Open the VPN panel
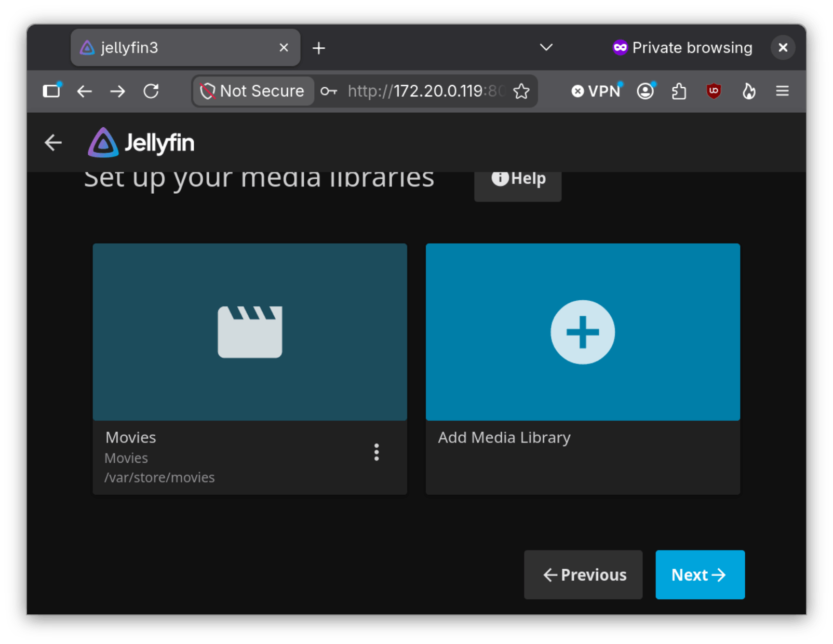The width and height of the screenshot is (833, 644). tap(596, 91)
